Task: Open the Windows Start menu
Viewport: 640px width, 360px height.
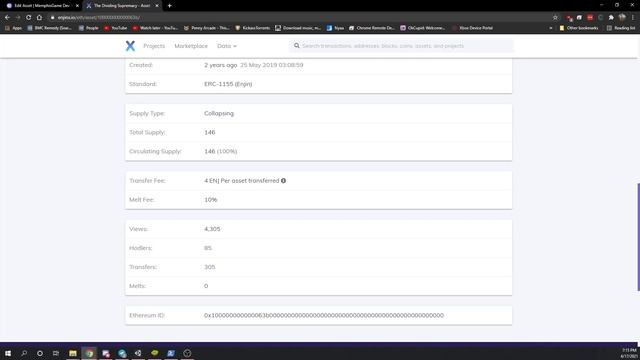Action: (8, 353)
